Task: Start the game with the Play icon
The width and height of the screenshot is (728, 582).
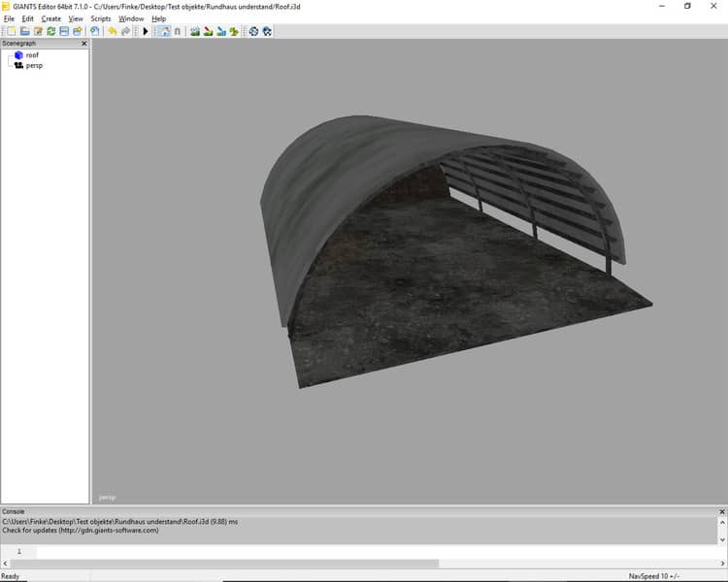Action: click(x=146, y=31)
